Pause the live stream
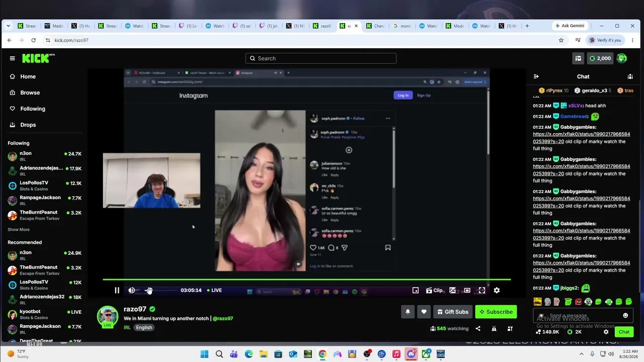 [x=117, y=290]
